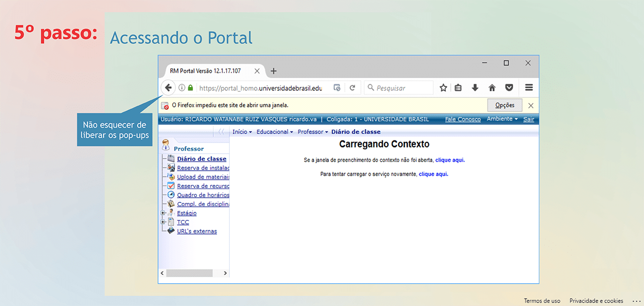Screen dimensions: 644x306
Task: Click the Sair logout link
Action: [x=529, y=119]
